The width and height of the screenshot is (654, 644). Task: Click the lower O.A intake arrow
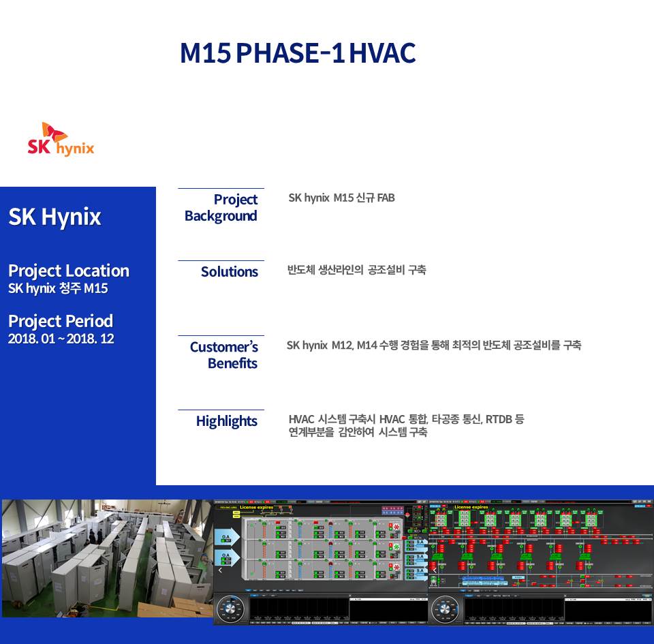[227, 557]
